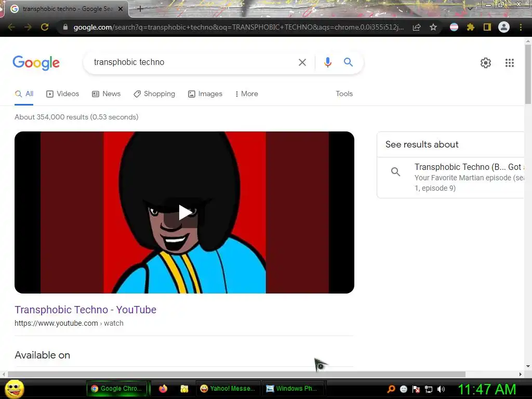The height and width of the screenshot is (399, 532).
Task: Submit search with the magnifier icon
Action: pyautogui.click(x=348, y=62)
